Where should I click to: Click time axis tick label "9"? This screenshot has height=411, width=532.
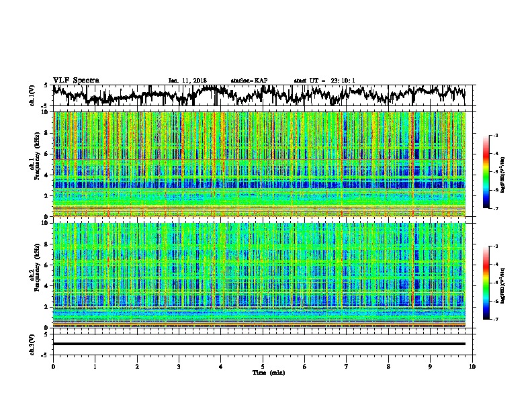[430, 367]
